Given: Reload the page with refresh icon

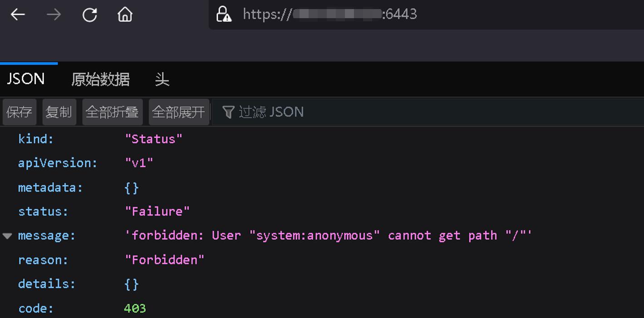Looking at the screenshot, I should [x=89, y=15].
